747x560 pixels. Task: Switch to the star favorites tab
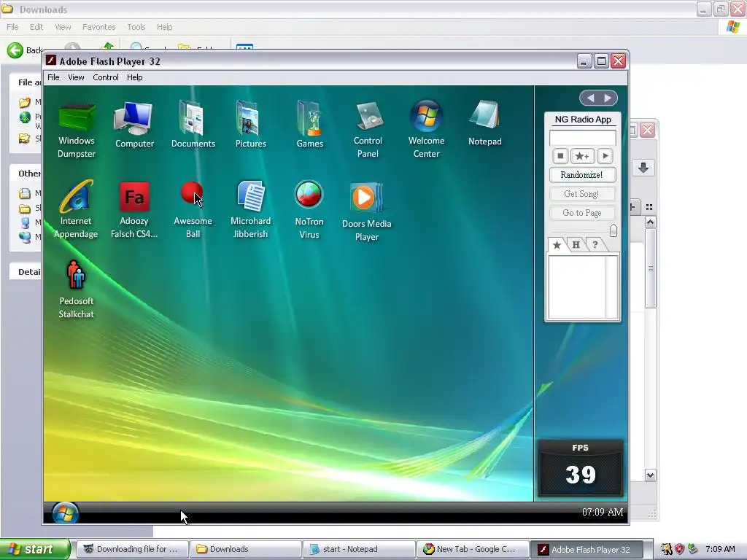(x=557, y=245)
